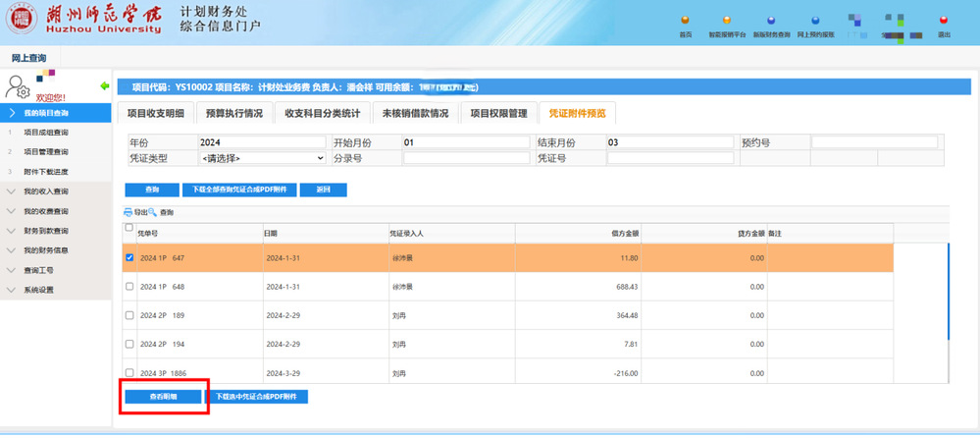The height and width of the screenshot is (438, 980).
Task: Switch to the 项目收支明细 tab
Action: [155, 113]
